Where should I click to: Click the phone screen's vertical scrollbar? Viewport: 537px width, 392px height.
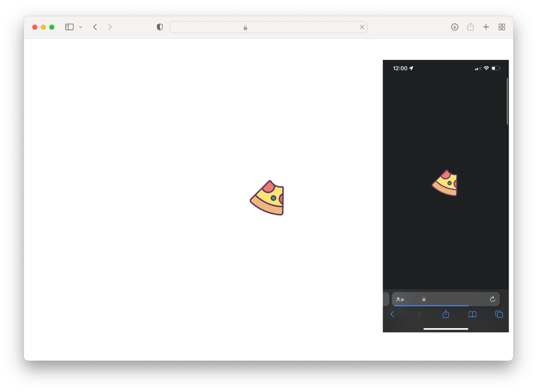point(507,102)
